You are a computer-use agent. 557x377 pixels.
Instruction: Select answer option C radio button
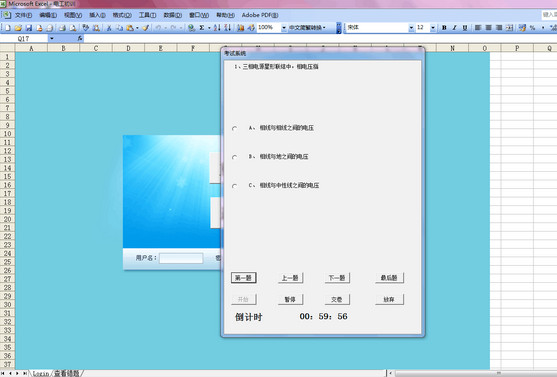coord(234,186)
